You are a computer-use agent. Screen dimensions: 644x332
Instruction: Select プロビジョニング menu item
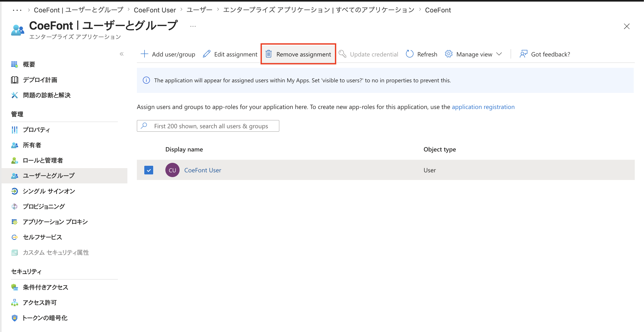44,206
